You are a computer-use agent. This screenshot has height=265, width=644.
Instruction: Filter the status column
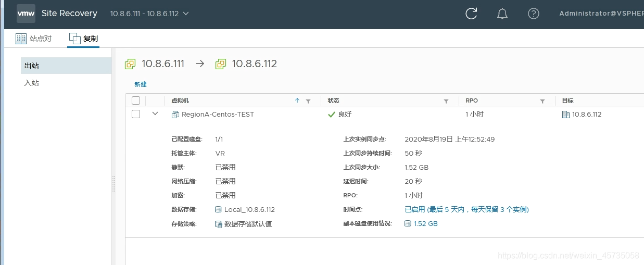(x=446, y=101)
